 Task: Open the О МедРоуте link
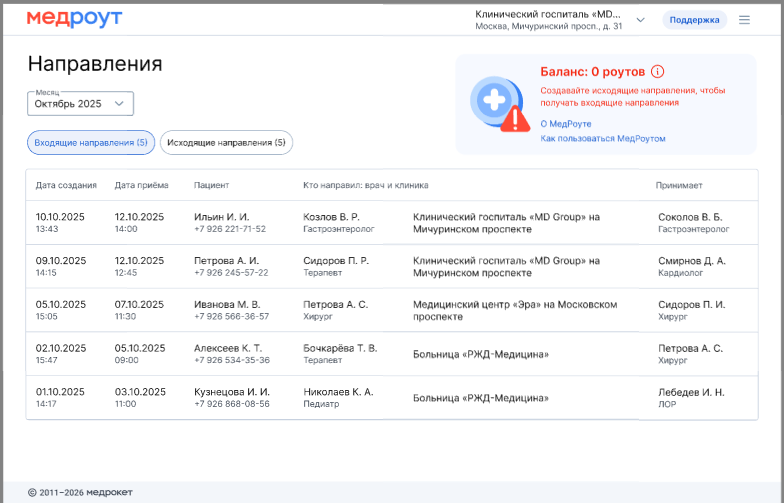pos(566,124)
